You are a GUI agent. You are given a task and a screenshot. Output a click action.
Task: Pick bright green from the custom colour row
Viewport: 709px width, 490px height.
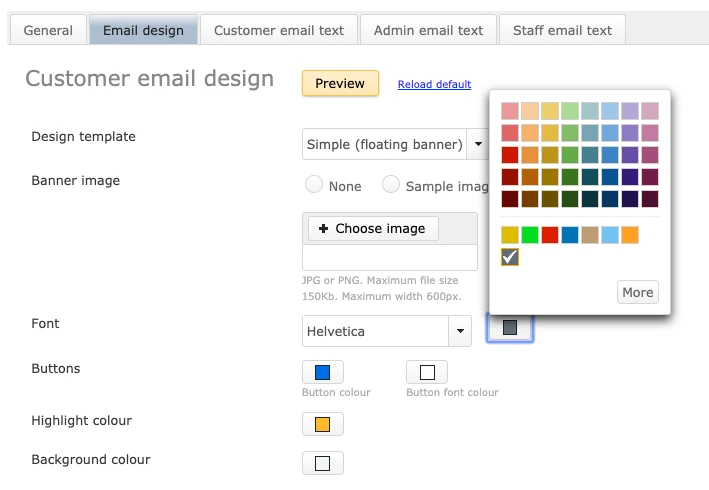530,235
